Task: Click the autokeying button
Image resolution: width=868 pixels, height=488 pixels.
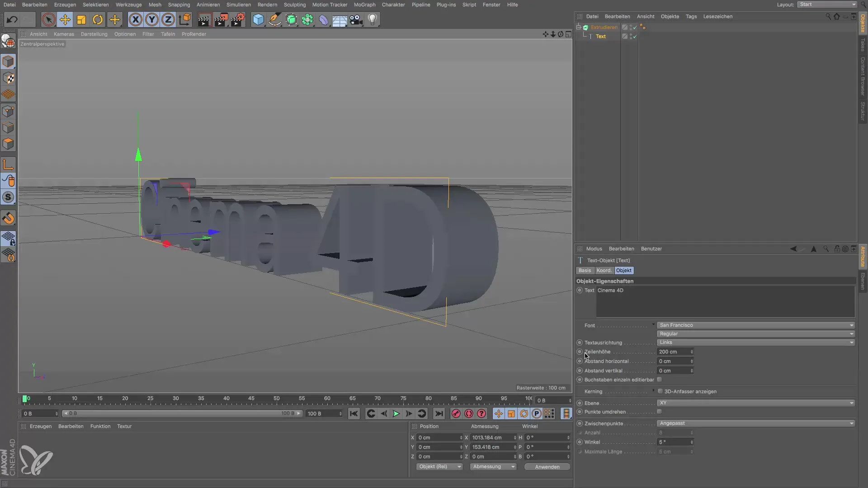Action: pos(469,413)
